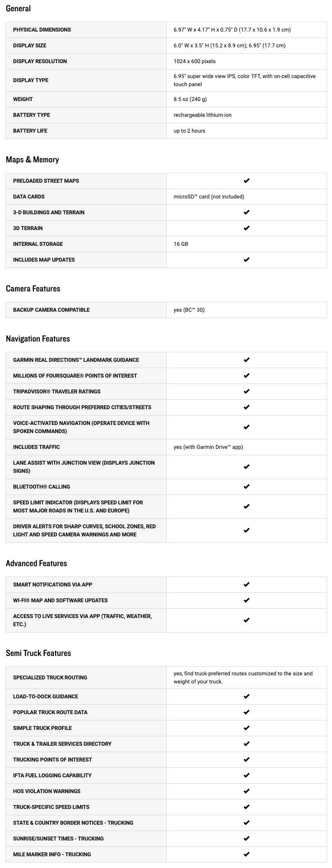Viewport: 332px width, 868px height.
Task: Click the IFTA Fuel Logging Capability checkmark
Action: pos(246,776)
